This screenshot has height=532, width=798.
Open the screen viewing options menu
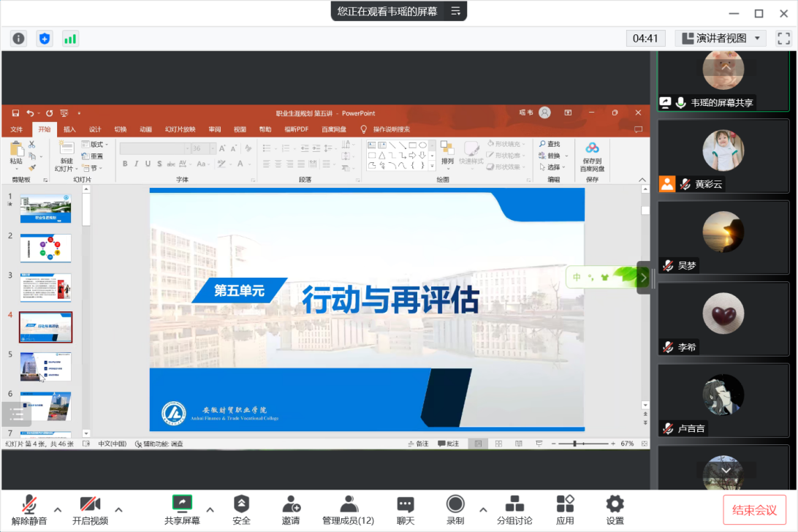coord(456,11)
